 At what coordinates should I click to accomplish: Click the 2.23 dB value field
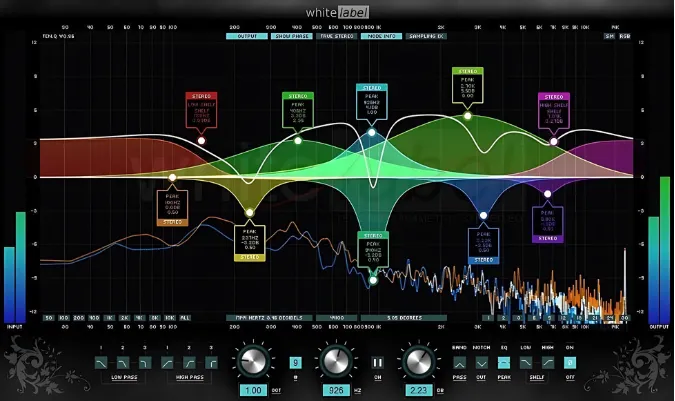tap(418, 390)
